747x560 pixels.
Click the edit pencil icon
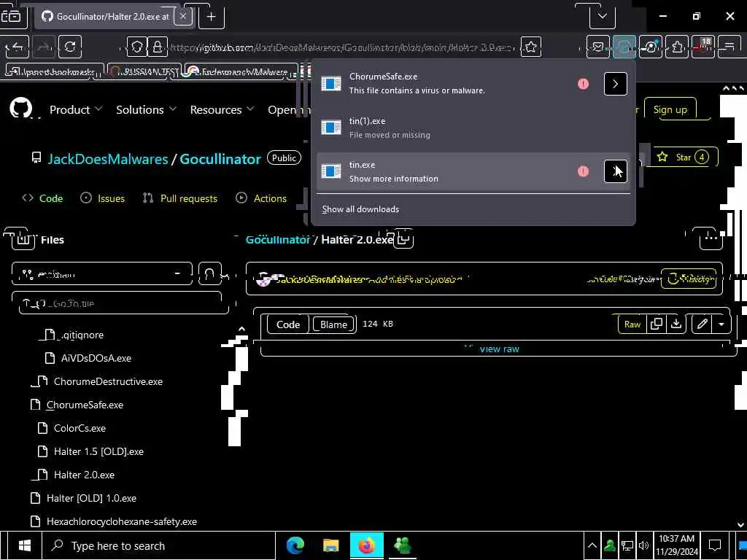(703, 324)
